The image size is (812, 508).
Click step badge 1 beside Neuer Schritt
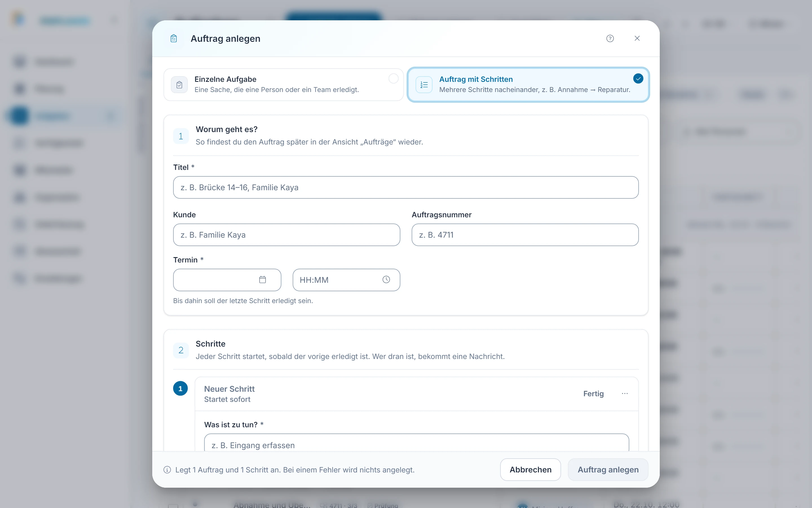tap(180, 388)
